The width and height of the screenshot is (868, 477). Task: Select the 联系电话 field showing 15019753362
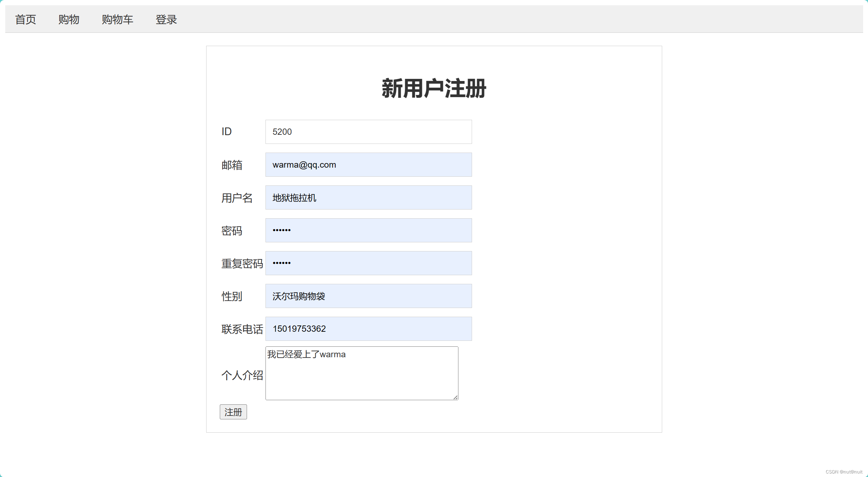click(x=368, y=329)
